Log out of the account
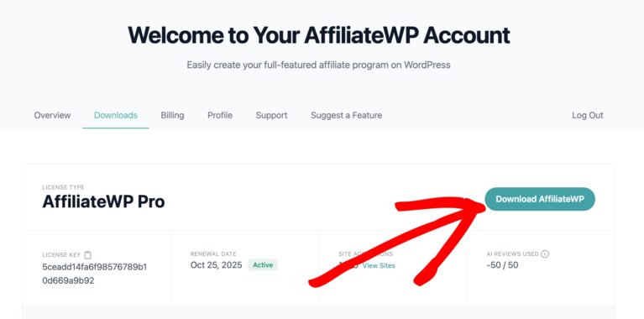644x319 pixels. click(x=587, y=115)
